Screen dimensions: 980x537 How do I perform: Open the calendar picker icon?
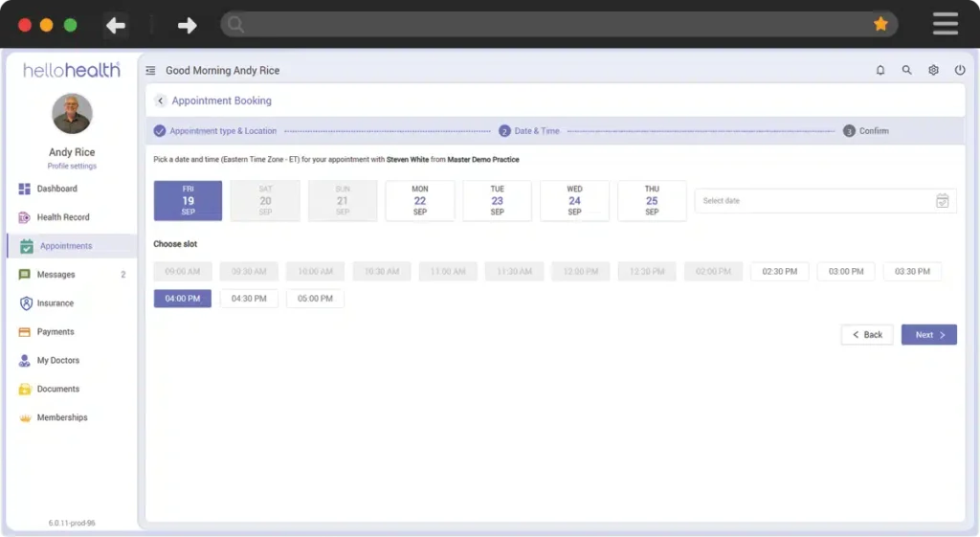pyautogui.click(x=942, y=201)
